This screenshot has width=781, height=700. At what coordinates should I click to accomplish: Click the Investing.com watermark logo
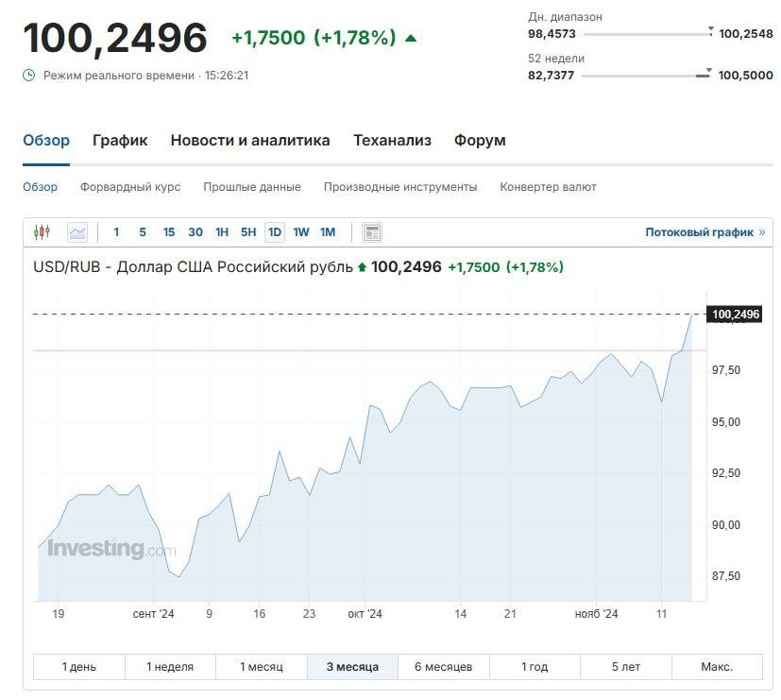[111, 549]
